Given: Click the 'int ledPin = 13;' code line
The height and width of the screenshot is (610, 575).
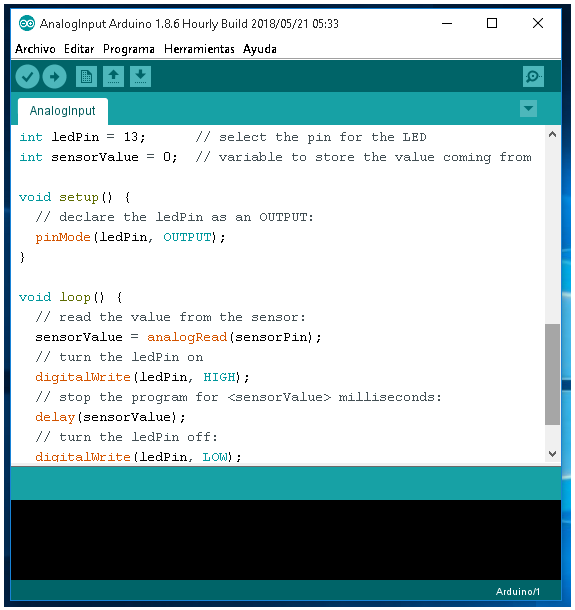Looking at the screenshot, I should pyautogui.click(x=82, y=137).
